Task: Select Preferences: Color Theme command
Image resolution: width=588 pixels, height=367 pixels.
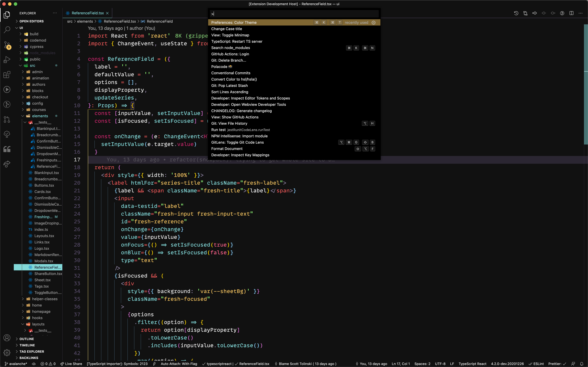Action: pos(234,23)
